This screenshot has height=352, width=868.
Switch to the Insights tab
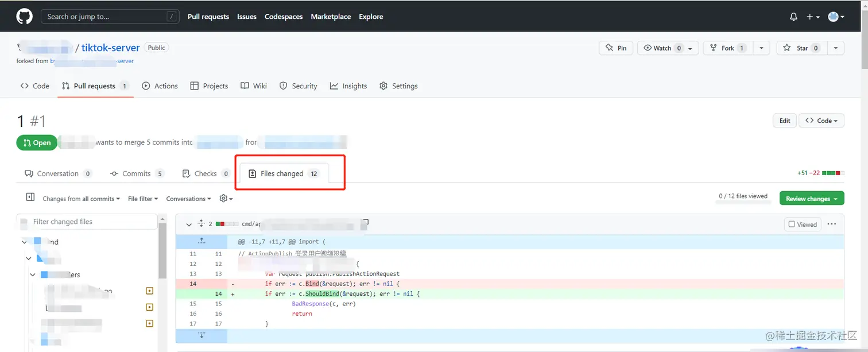click(x=348, y=86)
